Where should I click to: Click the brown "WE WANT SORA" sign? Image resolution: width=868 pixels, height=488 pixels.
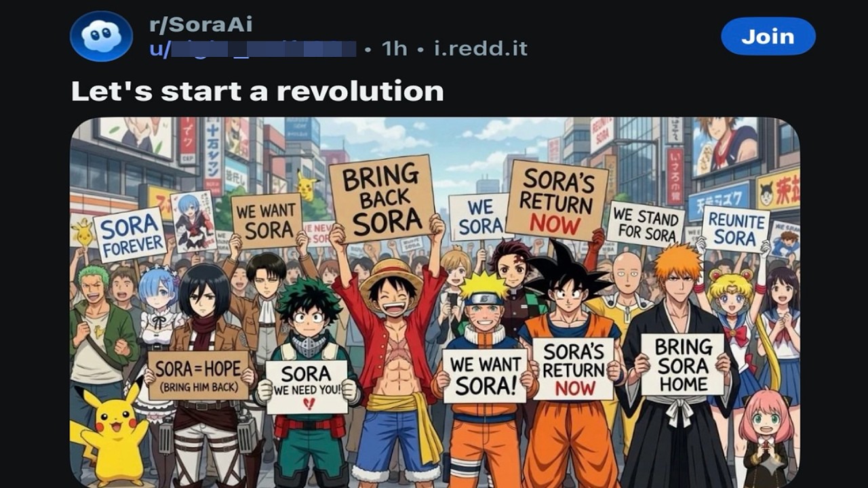[x=267, y=220]
